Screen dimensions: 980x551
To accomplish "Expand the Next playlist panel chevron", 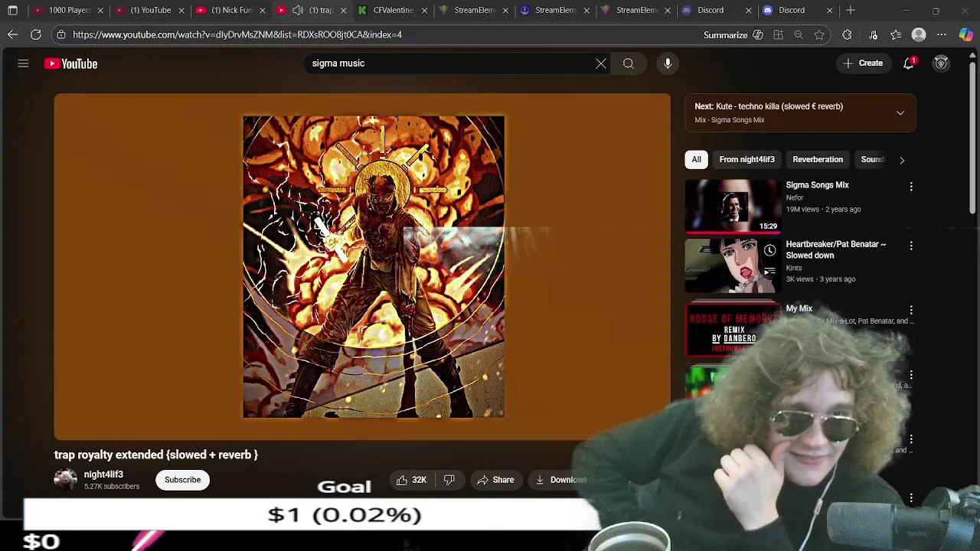I will (900, 112).
